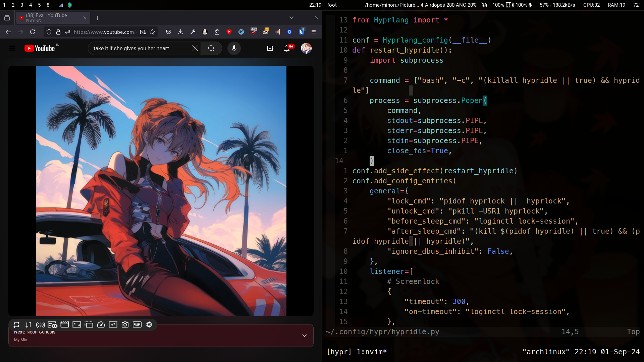Viewport: 644px width, 362px height.
Task: Go back in Firefox
Action: click(8, 32)
